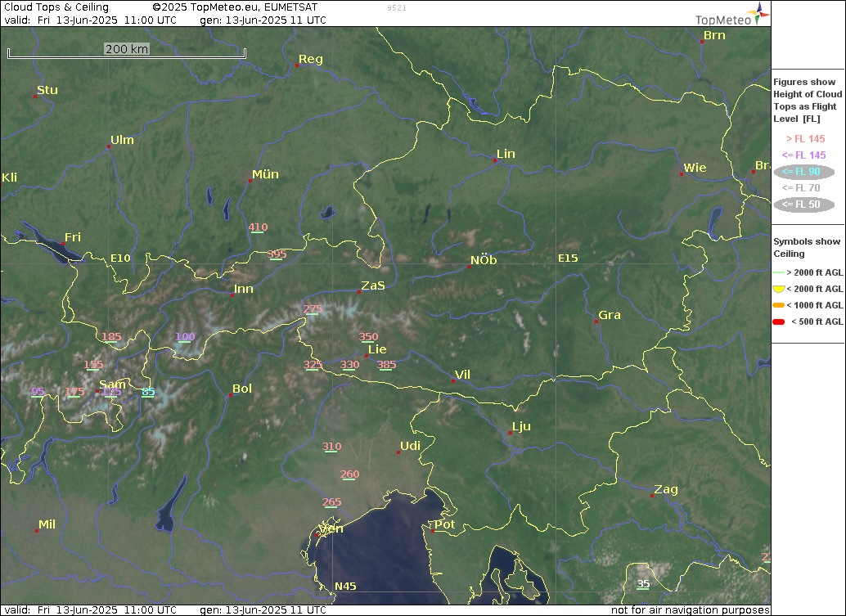The image size is (846, 616).
Task: Click the 'Figures show Height of Cloud Tops' heading
Action: point(808,101)
